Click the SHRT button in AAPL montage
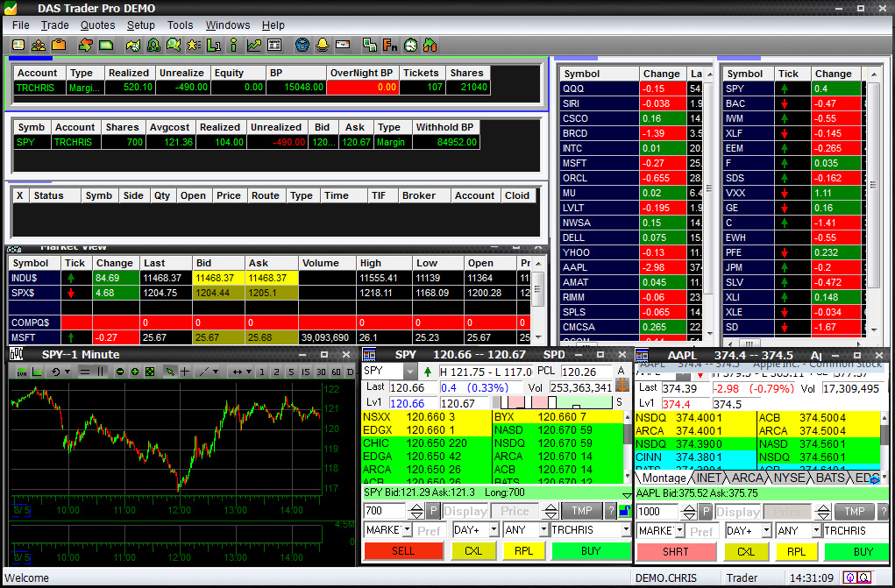Image resolution: width=895 pixels, height=588 pixels. click(x=676, y=552)
